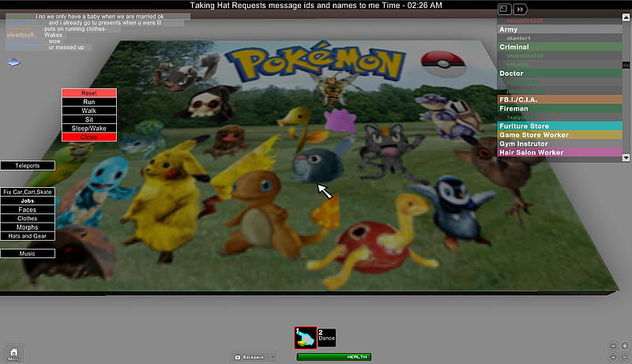The width and height of the screenshot is (632, 364).
Task: Click the green HEALTH bar
Action: tap(334, 357)
